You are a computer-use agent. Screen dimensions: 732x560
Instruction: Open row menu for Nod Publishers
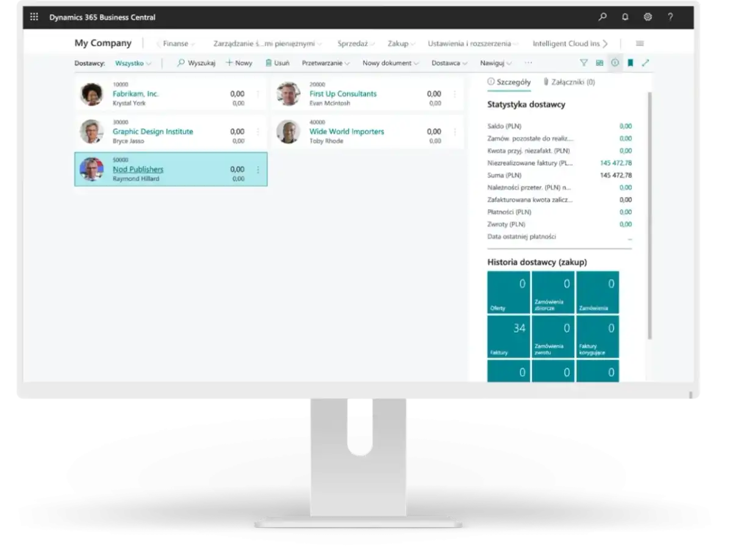click(258, 170)
